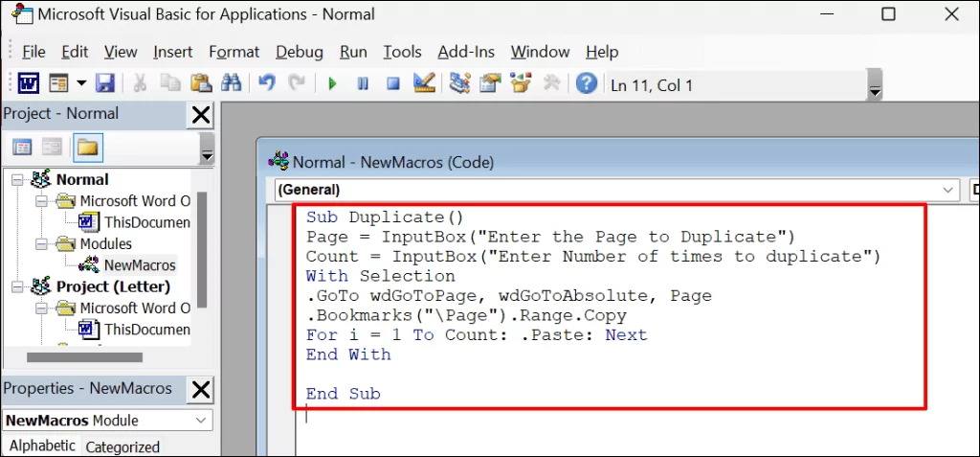Close the Project - Normal panel

point(201,115)
